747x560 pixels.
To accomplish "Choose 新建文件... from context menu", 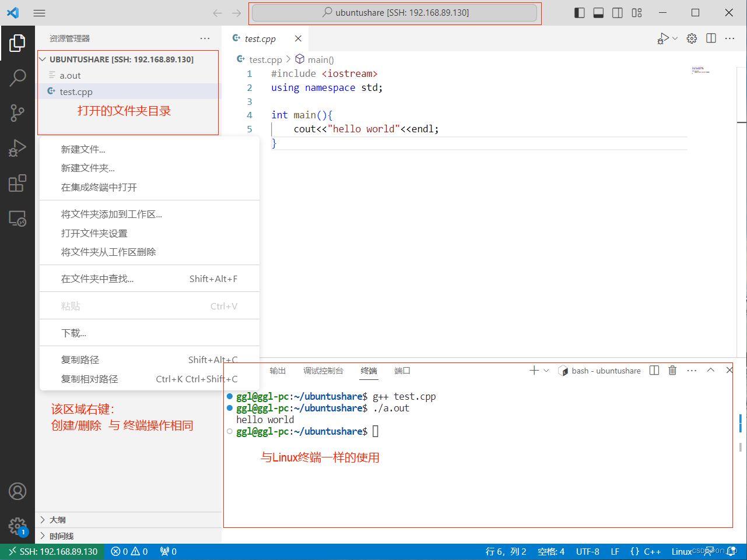I will (x=149, y=150).
